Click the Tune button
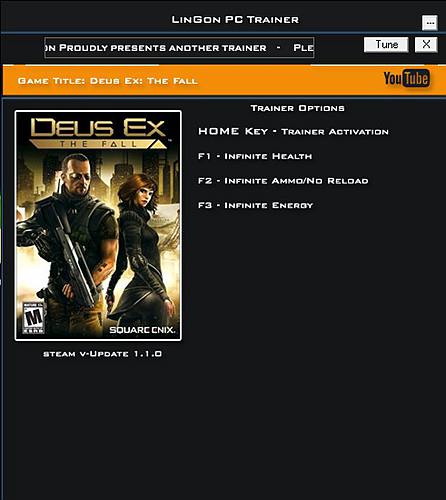 (386, 44)
